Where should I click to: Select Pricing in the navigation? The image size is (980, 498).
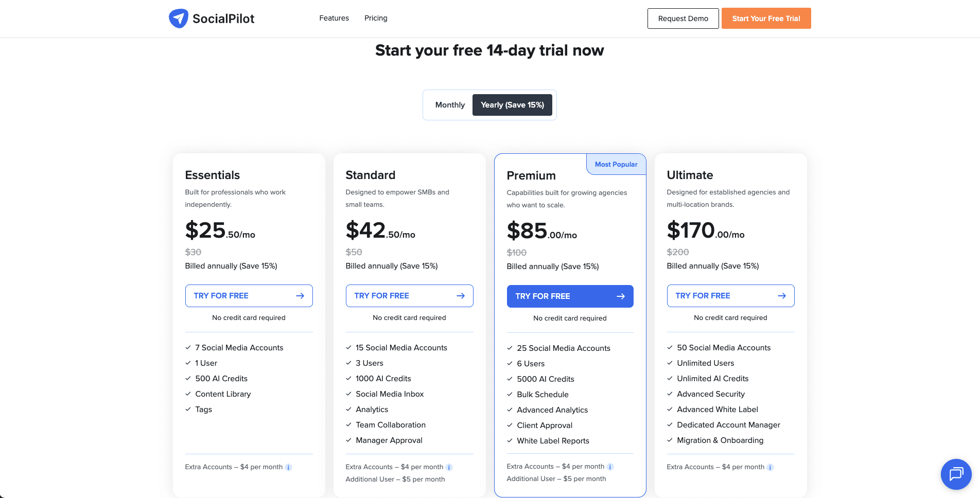coord(376,18)
